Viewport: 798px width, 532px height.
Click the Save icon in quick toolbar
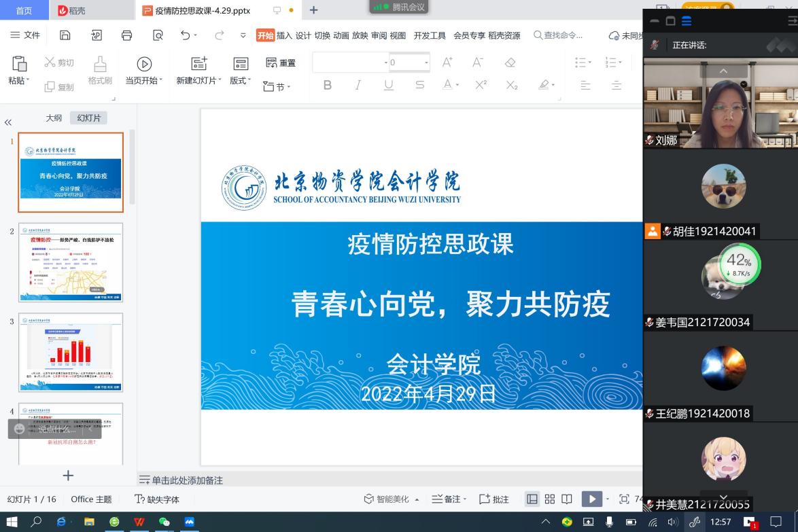click(65, 35)
